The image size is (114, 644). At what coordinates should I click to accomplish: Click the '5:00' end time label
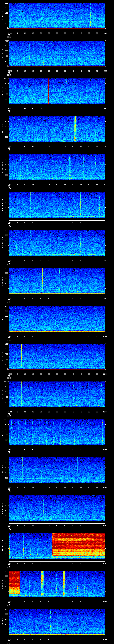point(105,147)
